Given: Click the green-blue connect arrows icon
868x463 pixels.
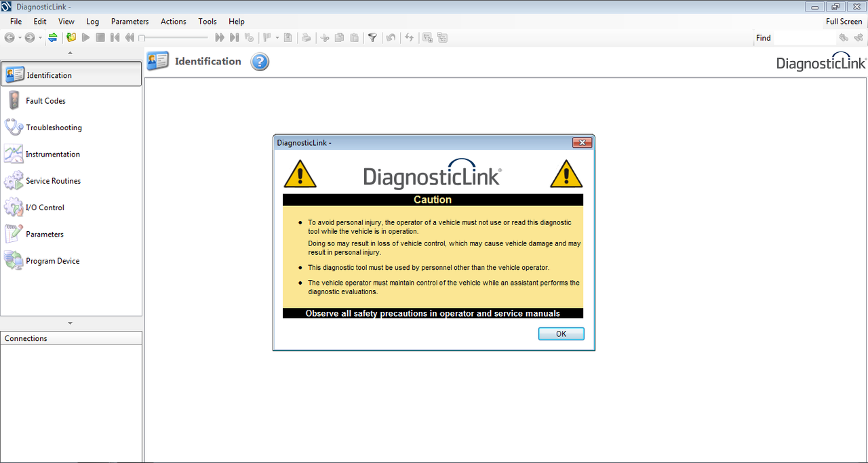Looking at the screenshot, I should coord(53,38).
